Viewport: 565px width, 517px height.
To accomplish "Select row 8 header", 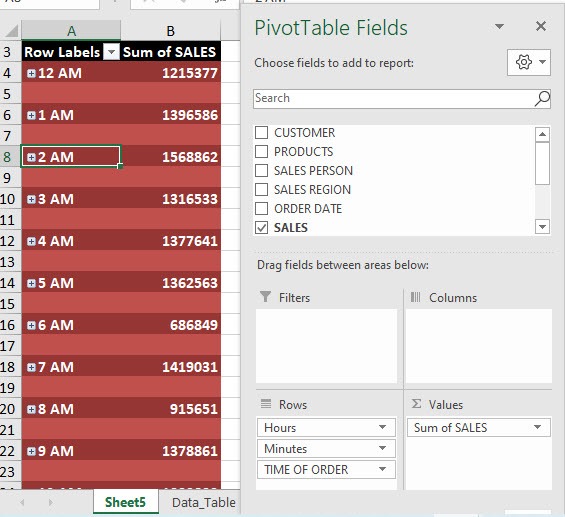I will click(x=10, y=157).
